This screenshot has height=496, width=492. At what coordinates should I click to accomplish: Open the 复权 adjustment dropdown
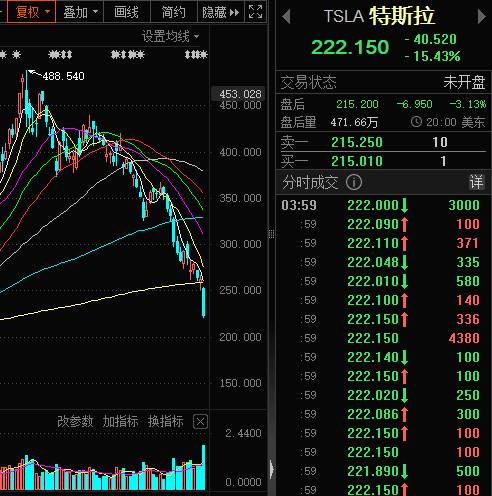click(32, 12)
